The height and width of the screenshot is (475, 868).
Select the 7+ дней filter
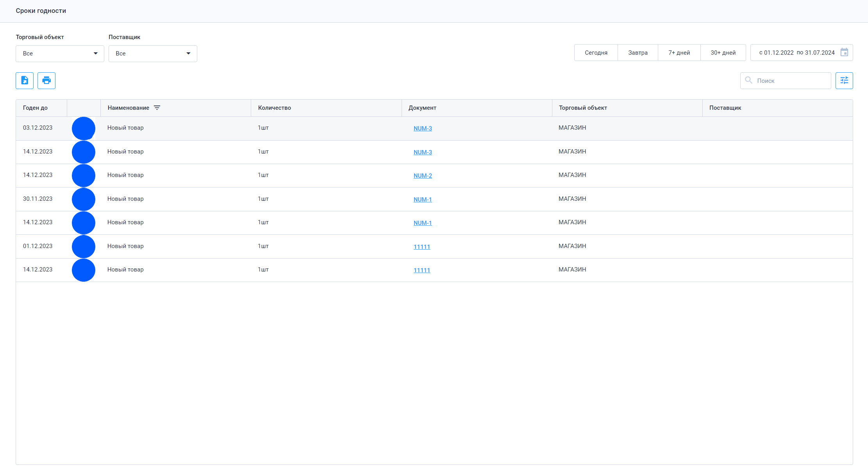pyautogui.click(x=679, y=52)
